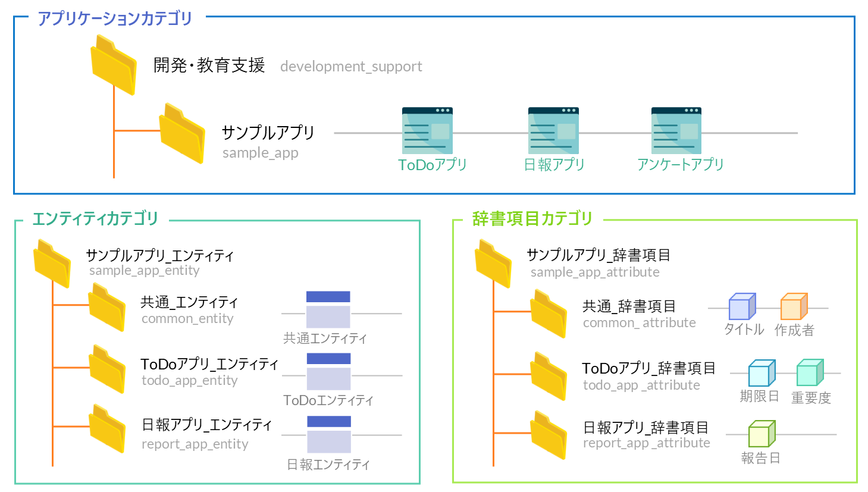Select the green 報告日 cube icon
Viewport: 868px width, 492px height.
coord(762,434)
